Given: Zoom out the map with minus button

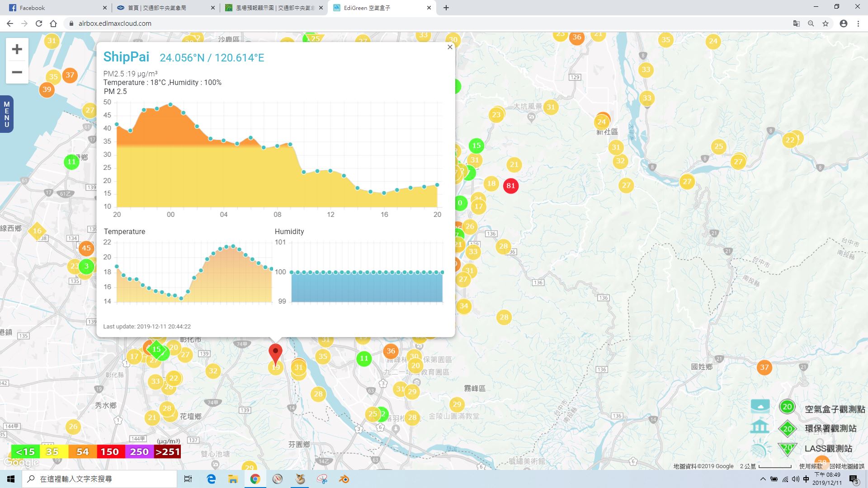Looking at the screenshot, I should 17,72.
